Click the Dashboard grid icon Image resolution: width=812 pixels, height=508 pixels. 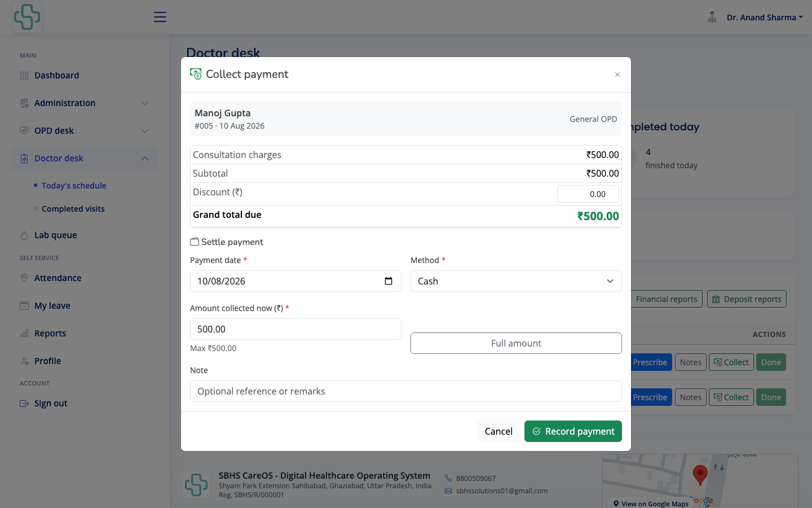pos(24,76)
